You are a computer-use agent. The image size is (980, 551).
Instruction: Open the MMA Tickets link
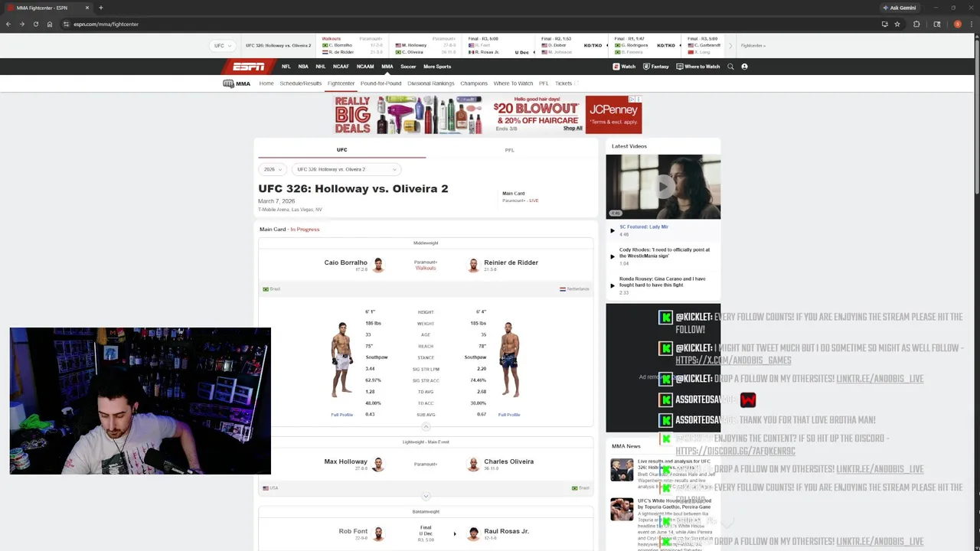pyautogui.click(x=563, y=83)
